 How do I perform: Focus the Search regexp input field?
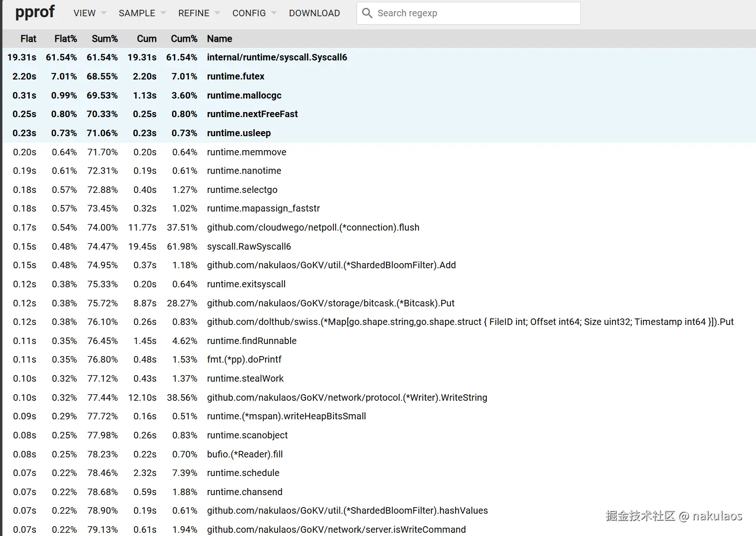[x=474, y=13]
